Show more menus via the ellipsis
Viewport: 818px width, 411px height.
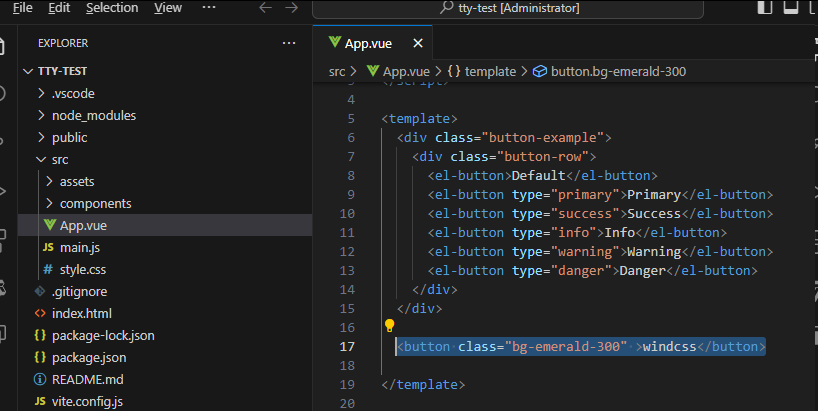coord(209,7)
